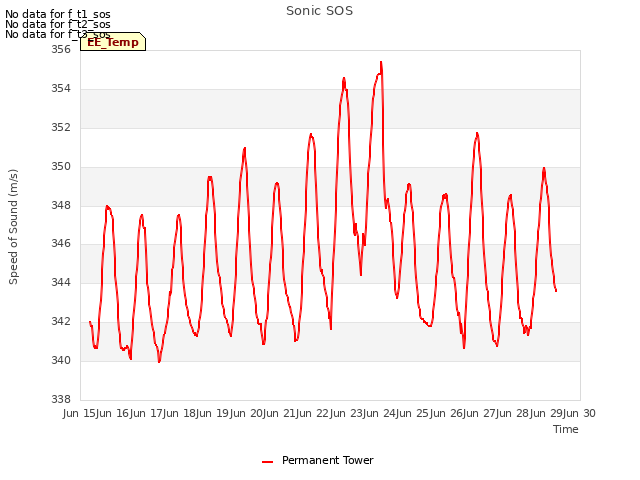Click the EE_Temp annotation label

point(113,42)
